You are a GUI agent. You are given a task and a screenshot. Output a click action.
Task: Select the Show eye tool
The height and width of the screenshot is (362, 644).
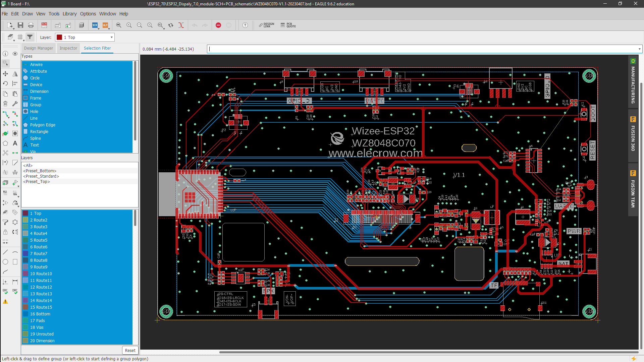tap(15, 54)
